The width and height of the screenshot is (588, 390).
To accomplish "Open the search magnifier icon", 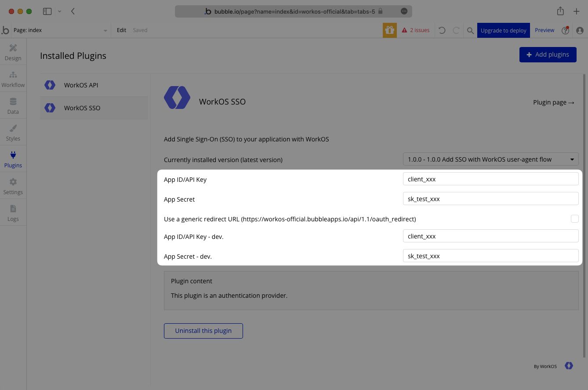I will tap(470, 30).
